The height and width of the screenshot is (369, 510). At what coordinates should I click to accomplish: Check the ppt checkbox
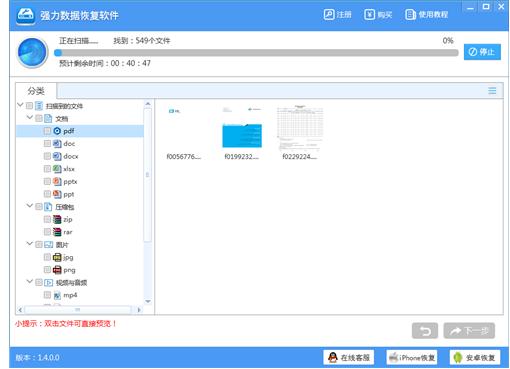[47, 194]
